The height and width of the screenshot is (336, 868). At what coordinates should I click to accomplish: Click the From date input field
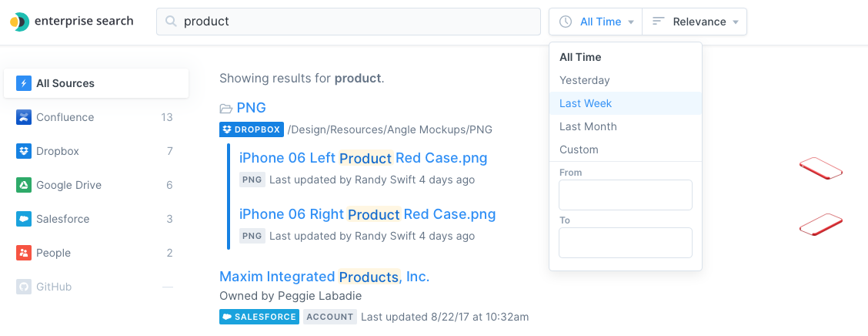pos(625,195)
